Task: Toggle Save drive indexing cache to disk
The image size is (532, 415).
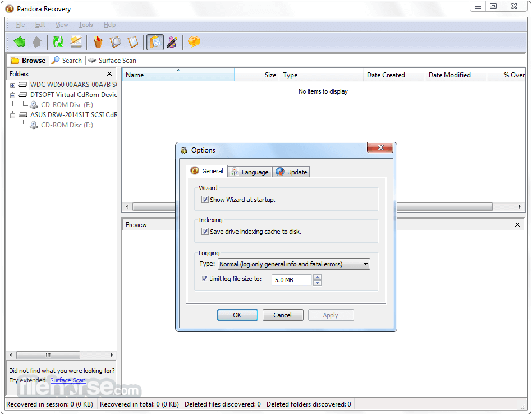Action: click(x=205, y=232)
